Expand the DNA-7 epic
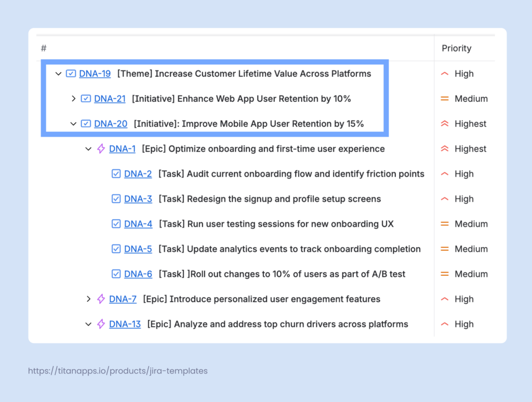532x402 pixels. tap(88, 299)
